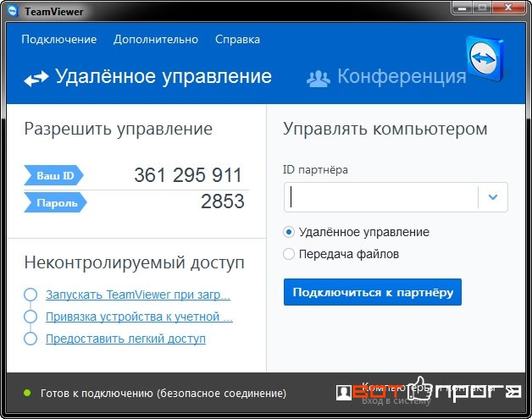The image size is (532, 419).
Task: Click the TeamViewer logo in header
Action: click(x=485, y=58)
